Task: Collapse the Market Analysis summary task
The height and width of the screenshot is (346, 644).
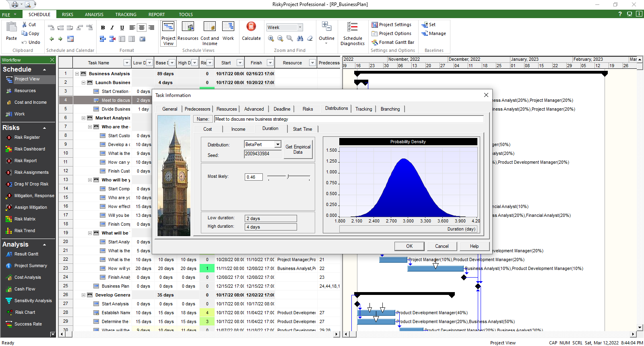Action: (84, 118)
